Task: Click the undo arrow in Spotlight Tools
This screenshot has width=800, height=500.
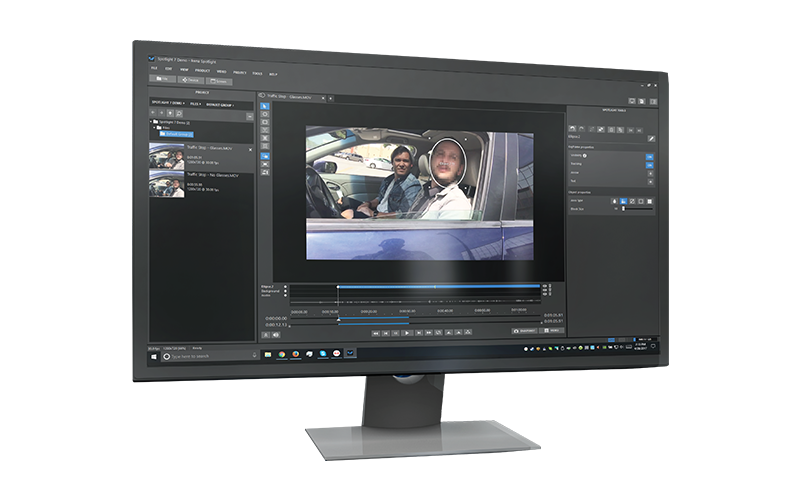Action: 572,129
